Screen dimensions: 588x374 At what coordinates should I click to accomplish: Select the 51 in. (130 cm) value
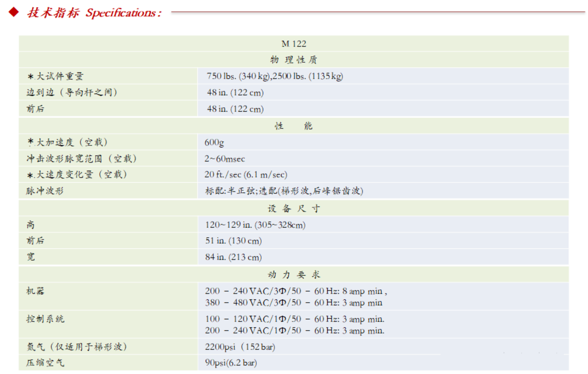234,241
